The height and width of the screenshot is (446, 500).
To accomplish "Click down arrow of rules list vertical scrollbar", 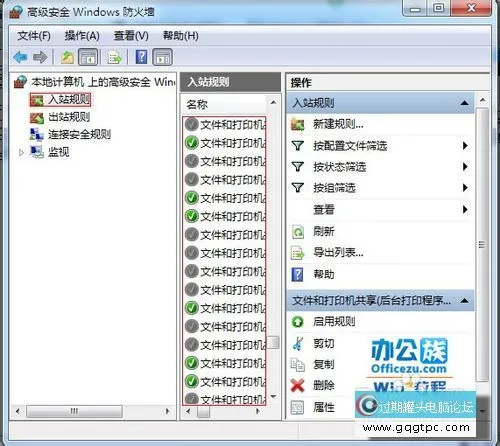I will [274, 397].
